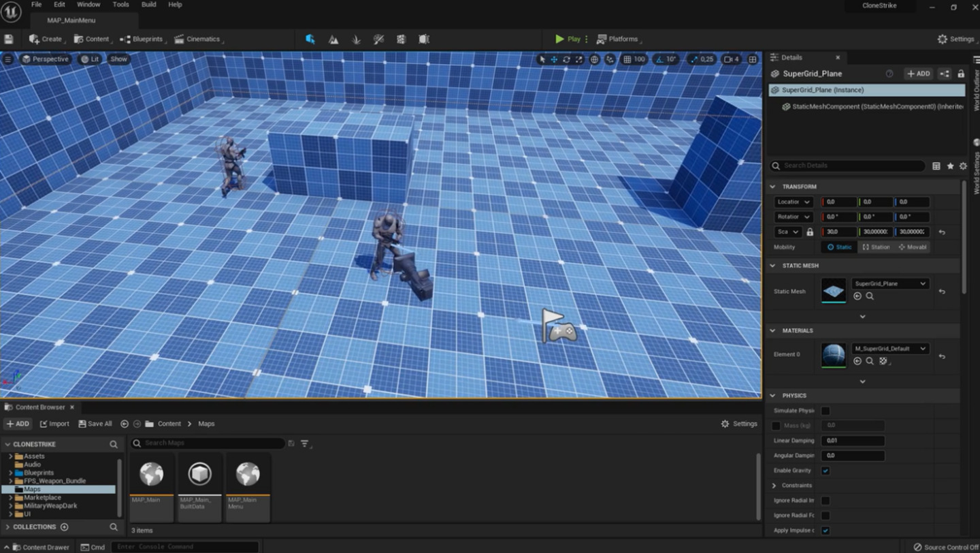This screenshot has height=553, width=980.
Task: Open the M_SuperGrid_Default material dropdown
Action: [889, 349]
